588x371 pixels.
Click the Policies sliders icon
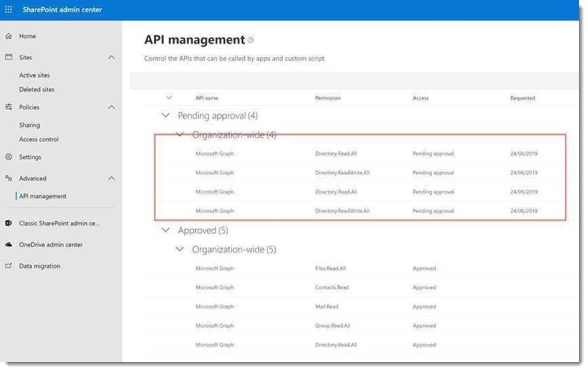(8, 107)
